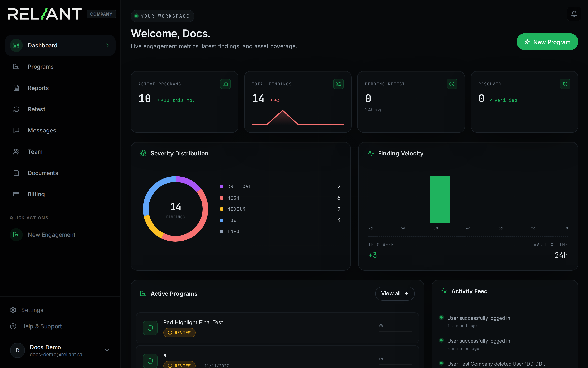Viewport: 588px width, 368px height.
Task: Click the '24h avg' text in Pending Retest
Action: tap(374, 110)
